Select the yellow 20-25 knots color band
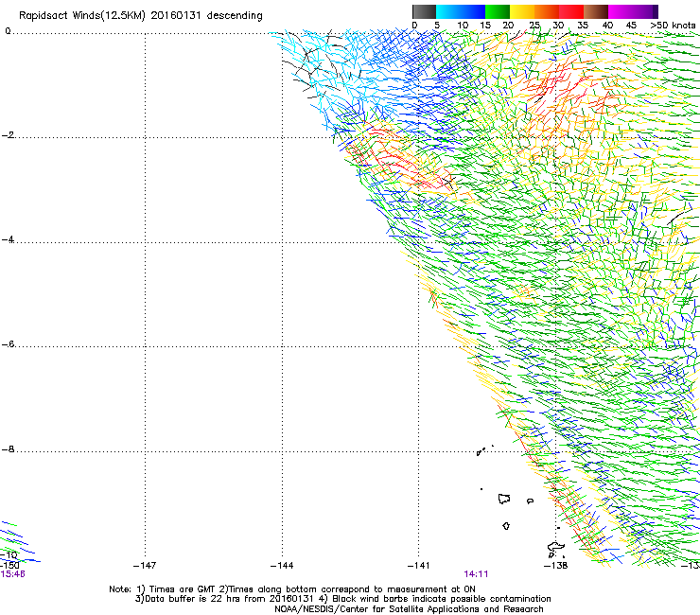The image size is (700, 615). click(x=522, y=11)
